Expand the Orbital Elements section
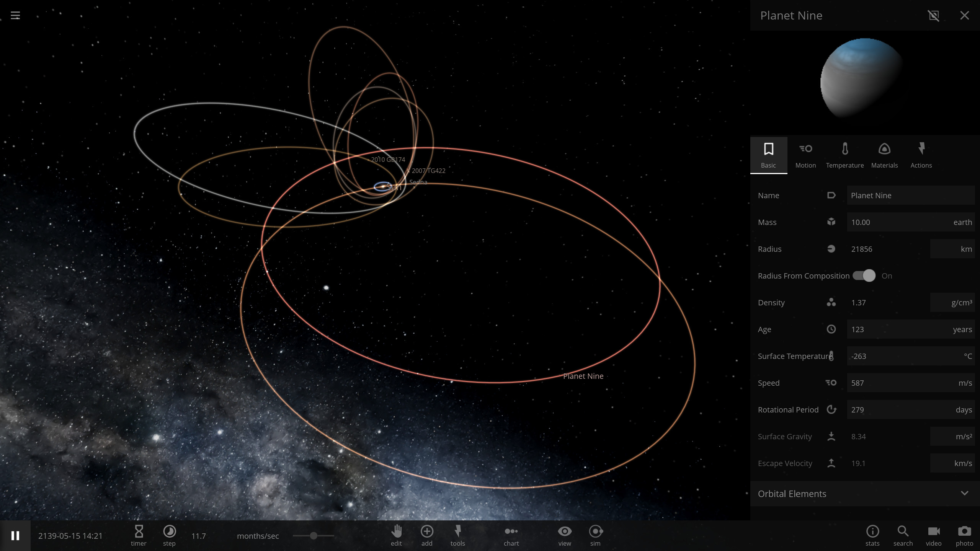The height and width of the screenshot is (551, 980). tap(964, 493)
